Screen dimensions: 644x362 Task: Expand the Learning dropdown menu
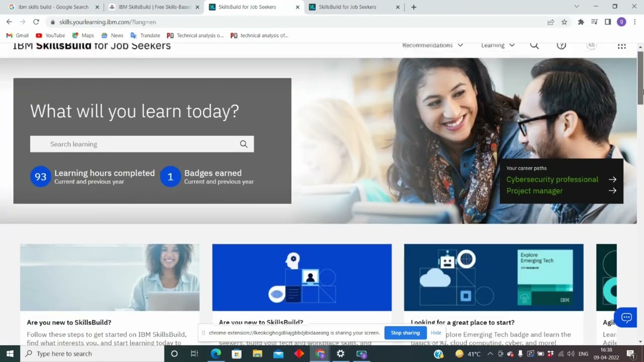pos(498,45)
